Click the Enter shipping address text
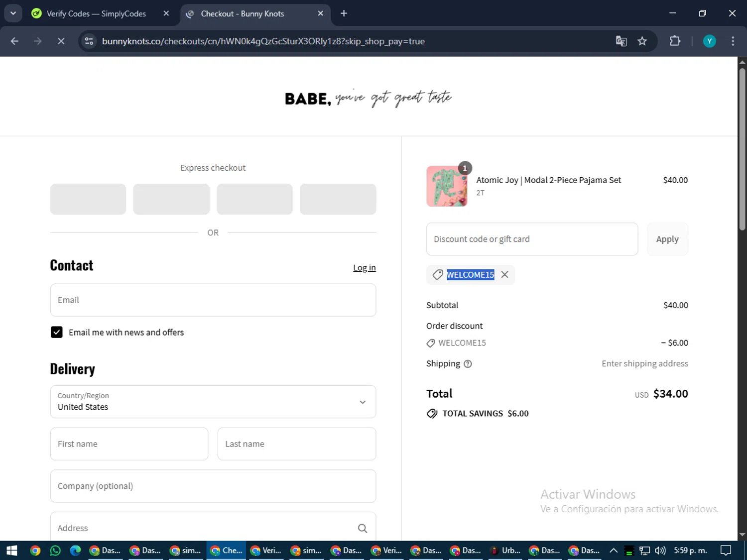Image resolution: width=747 pixels, height=560 pixels. point(645,364)
